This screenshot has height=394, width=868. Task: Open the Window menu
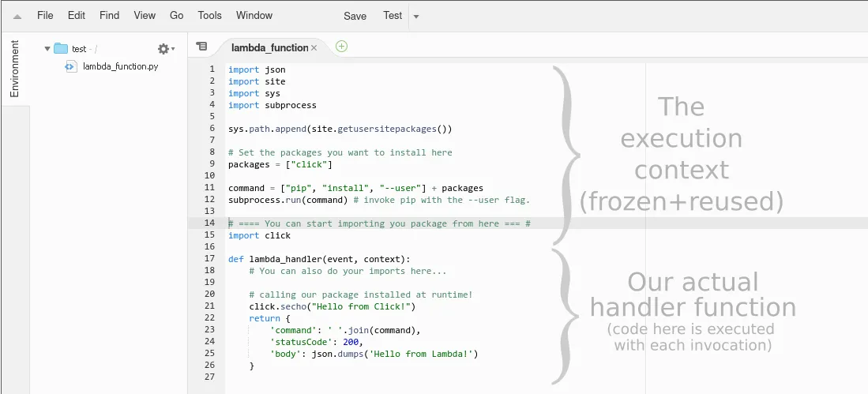pyautogui.click(x=254, y=15)
